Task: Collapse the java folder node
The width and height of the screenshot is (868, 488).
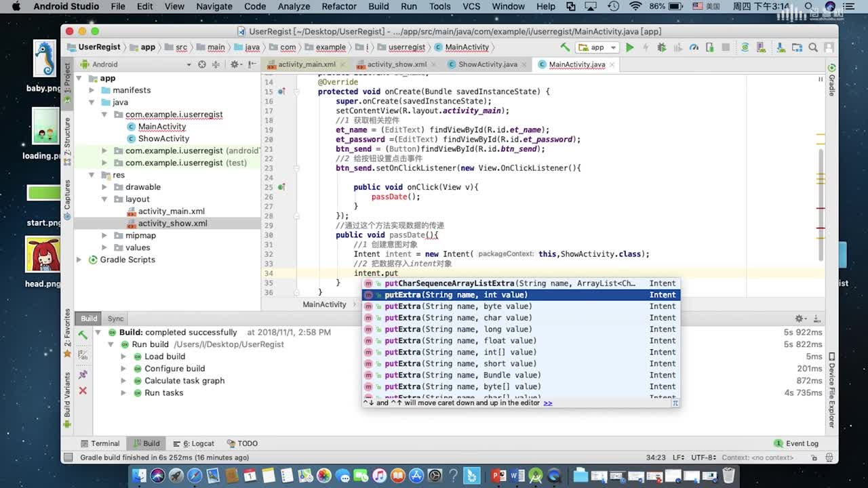Action: [92, 102]
